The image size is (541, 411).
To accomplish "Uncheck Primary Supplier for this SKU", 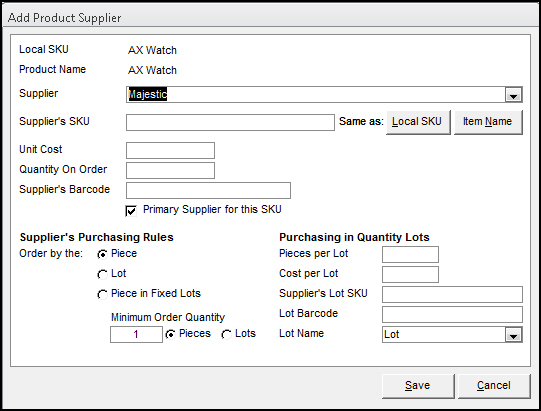I will click(x=131, y=211).
